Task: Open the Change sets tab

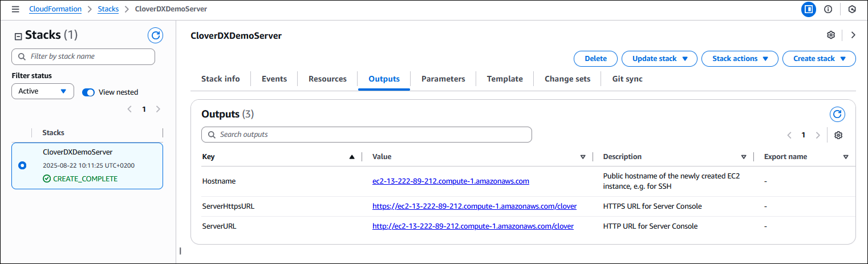Action: 567,79
